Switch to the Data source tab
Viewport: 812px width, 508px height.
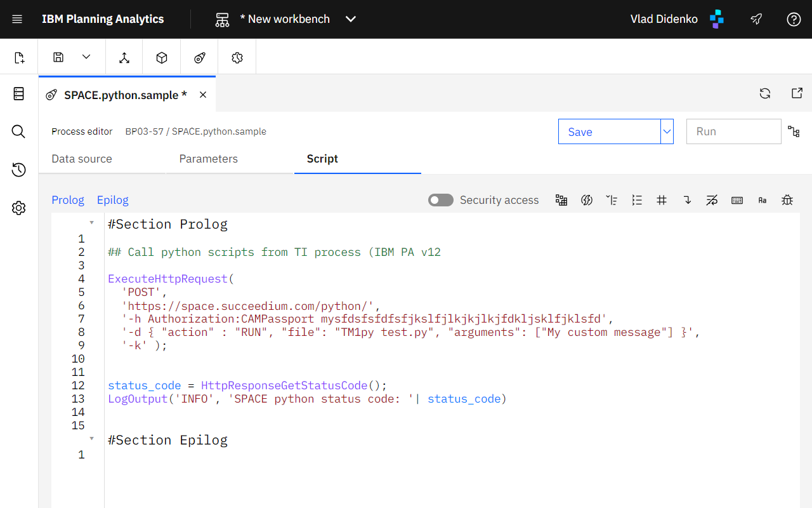[82, 159]
